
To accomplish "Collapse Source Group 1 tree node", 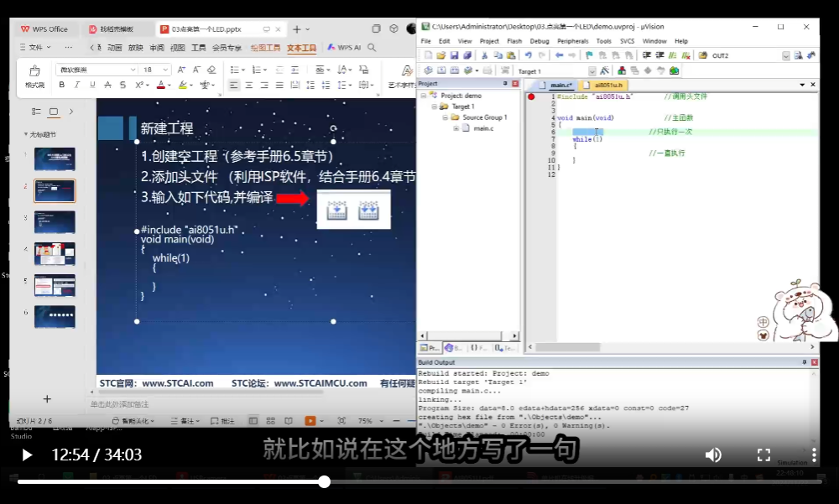I will [445, 117].
